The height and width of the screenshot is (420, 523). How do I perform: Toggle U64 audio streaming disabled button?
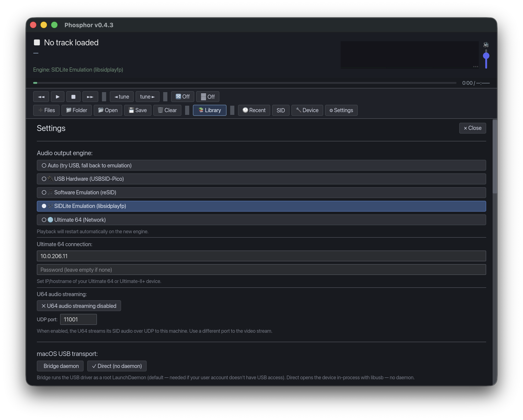click(79, 306)
